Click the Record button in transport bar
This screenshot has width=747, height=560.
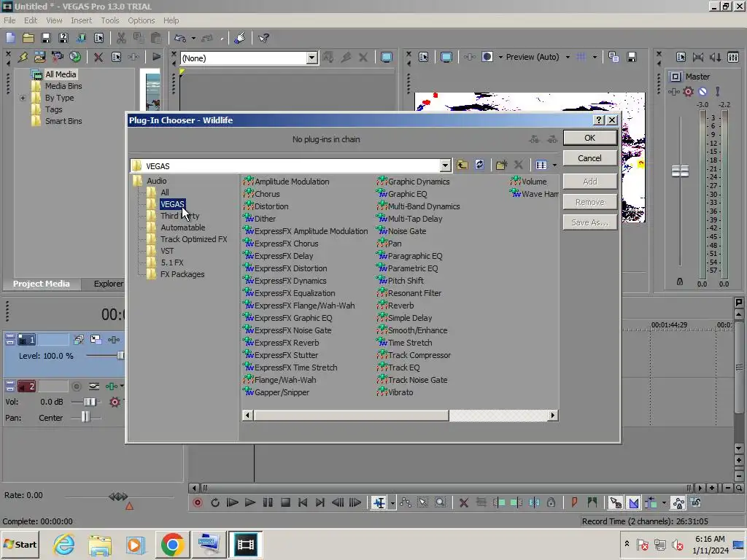(198, 502)
